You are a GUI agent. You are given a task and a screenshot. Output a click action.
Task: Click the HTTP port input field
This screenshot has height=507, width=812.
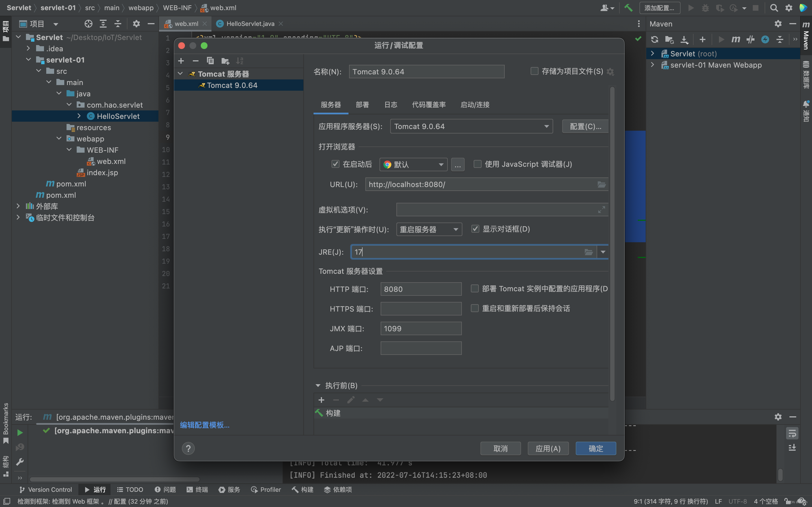point(421,289)
